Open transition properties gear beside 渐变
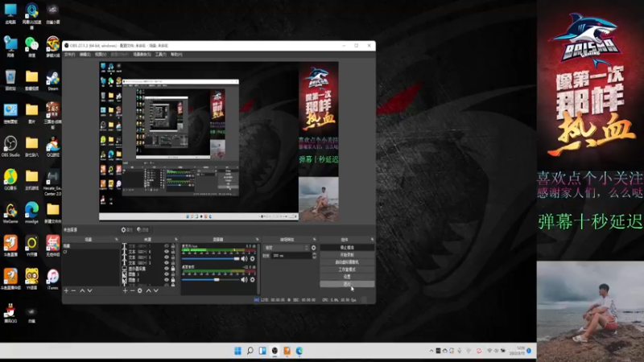This screenshot has width=644, height=362. tap(314, 248)
